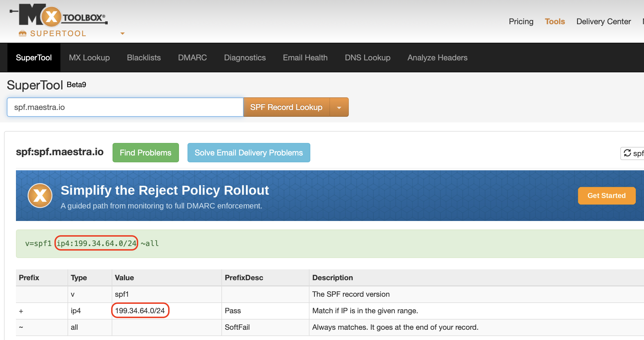Click the orange X banner icon

40,196
